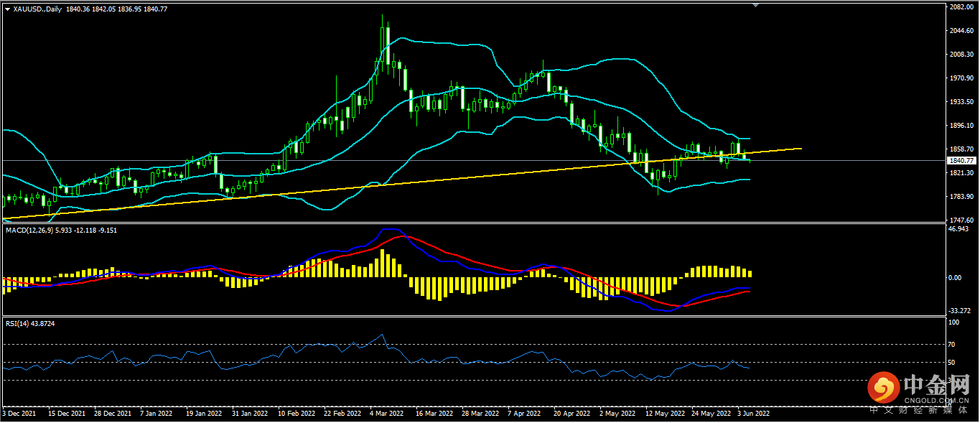Viewport: 980px width, 423px height.
Task: Click the MACD 0.00 scale level label
Action: pyautogui.click(x=955, y=277)
